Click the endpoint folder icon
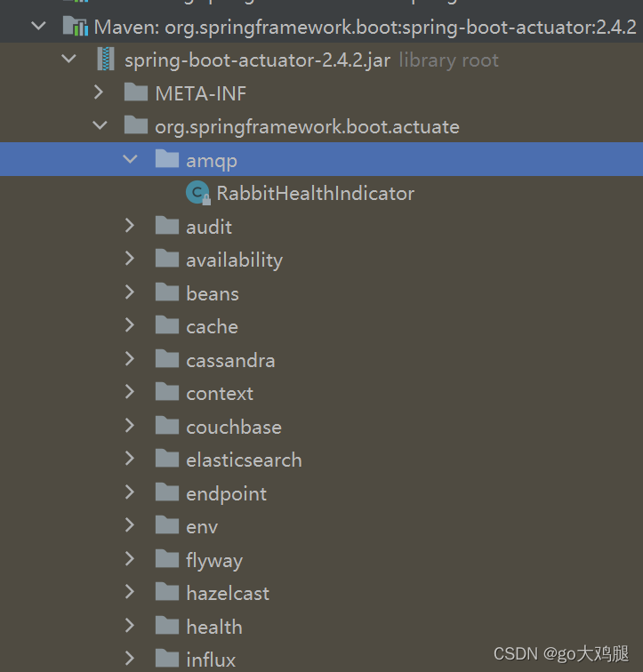Image resolution: width=643 pixels, height=672 pixels. 166,492
